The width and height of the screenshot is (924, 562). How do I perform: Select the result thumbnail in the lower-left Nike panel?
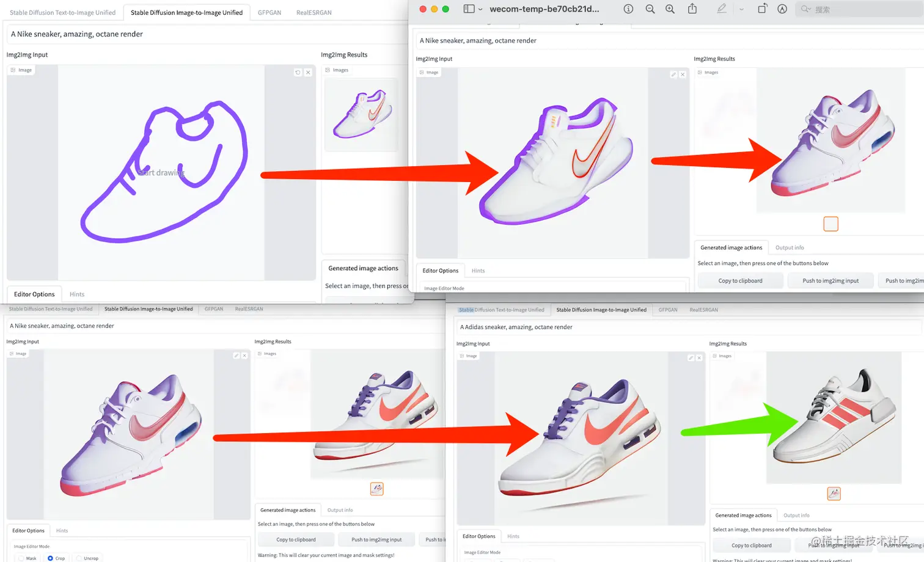click(x=377, y=489)
